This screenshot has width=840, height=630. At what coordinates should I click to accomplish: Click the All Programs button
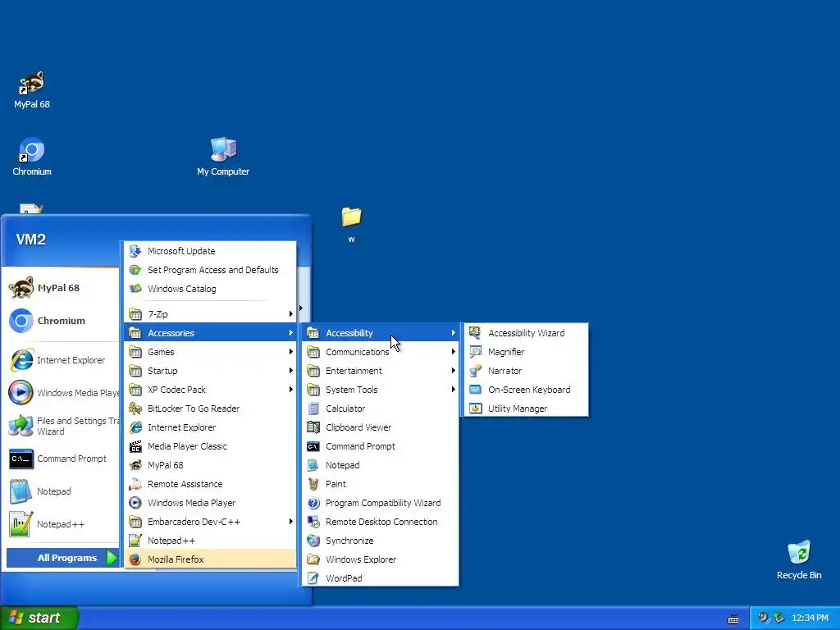tap(62, 558)
